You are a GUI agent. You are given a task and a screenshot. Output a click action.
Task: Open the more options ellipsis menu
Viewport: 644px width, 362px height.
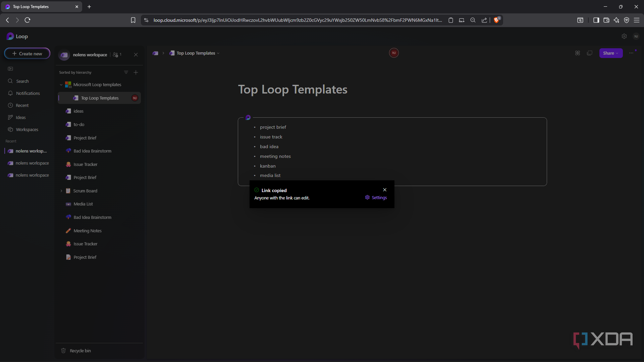coord(631,53)
